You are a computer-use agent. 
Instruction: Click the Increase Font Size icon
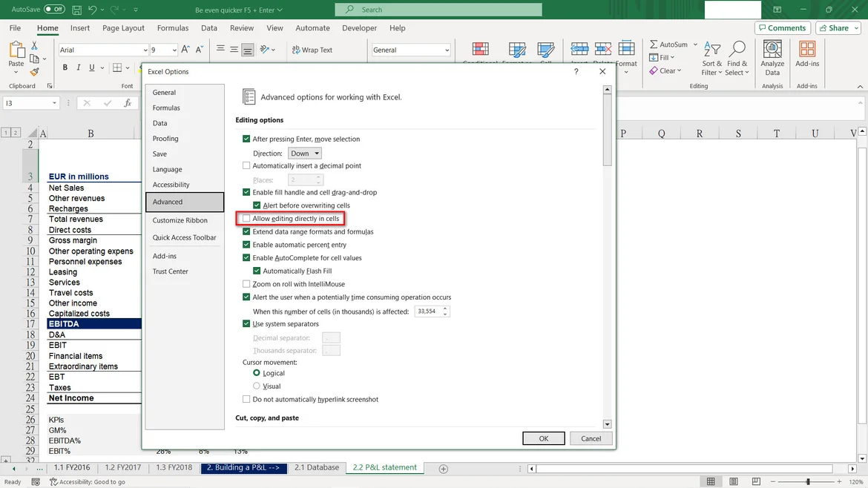(185, 50)
